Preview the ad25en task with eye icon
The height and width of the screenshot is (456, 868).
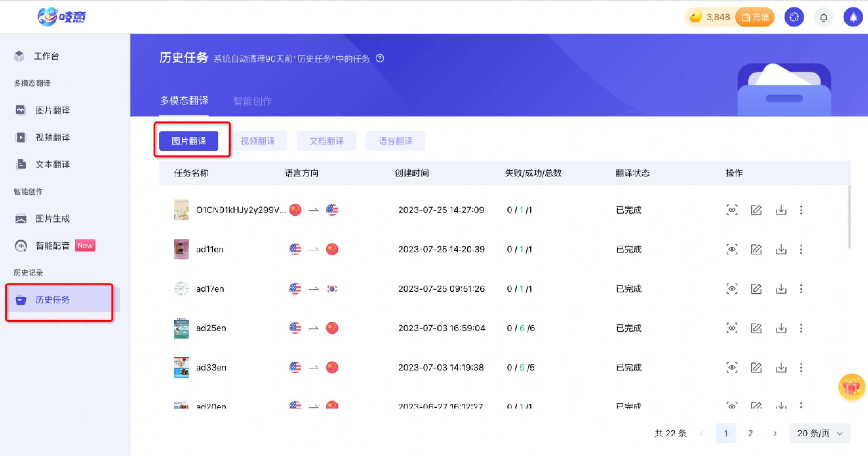[x=732, y=328]
